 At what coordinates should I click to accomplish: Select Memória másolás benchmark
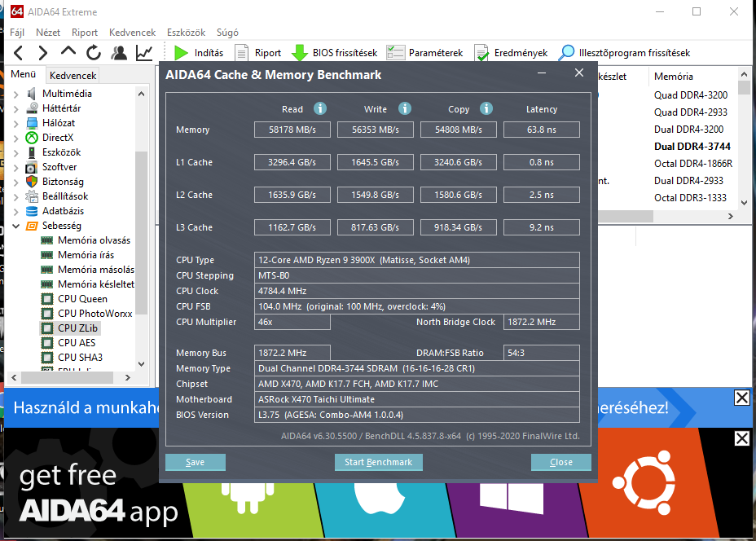pos(96,270)
